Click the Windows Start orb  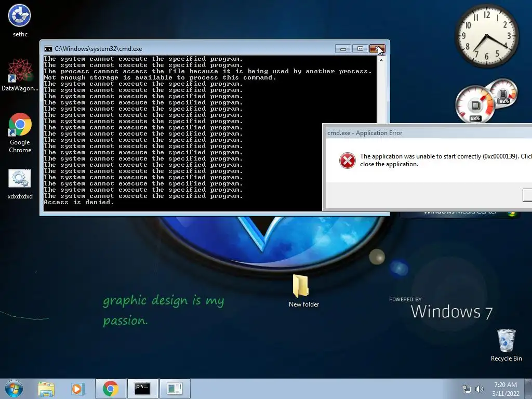tap(14, 389)
